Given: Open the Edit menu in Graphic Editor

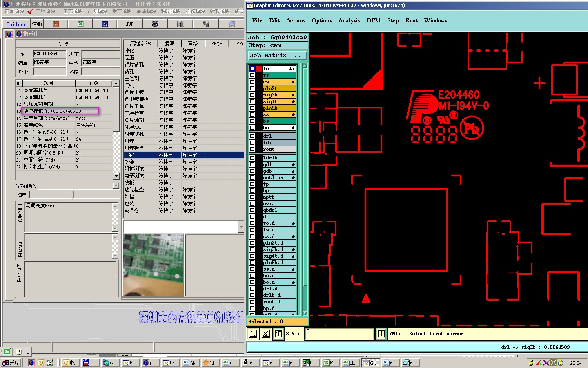Looking at the screenshot, I should pos(274,20).
